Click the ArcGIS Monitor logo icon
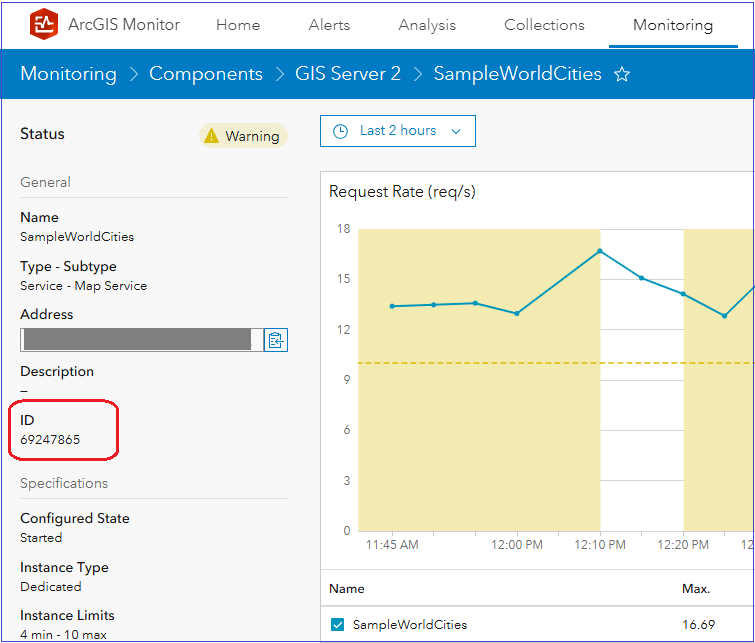Viewport: 755px width, 643px height. point(44,24)
